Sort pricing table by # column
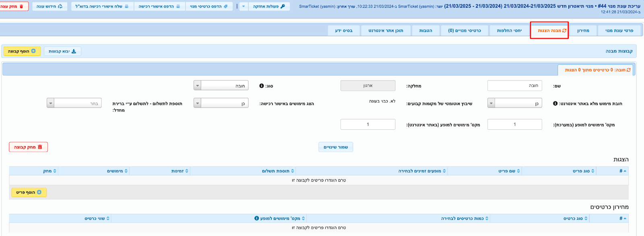644x236 pixels. (623, 218)
